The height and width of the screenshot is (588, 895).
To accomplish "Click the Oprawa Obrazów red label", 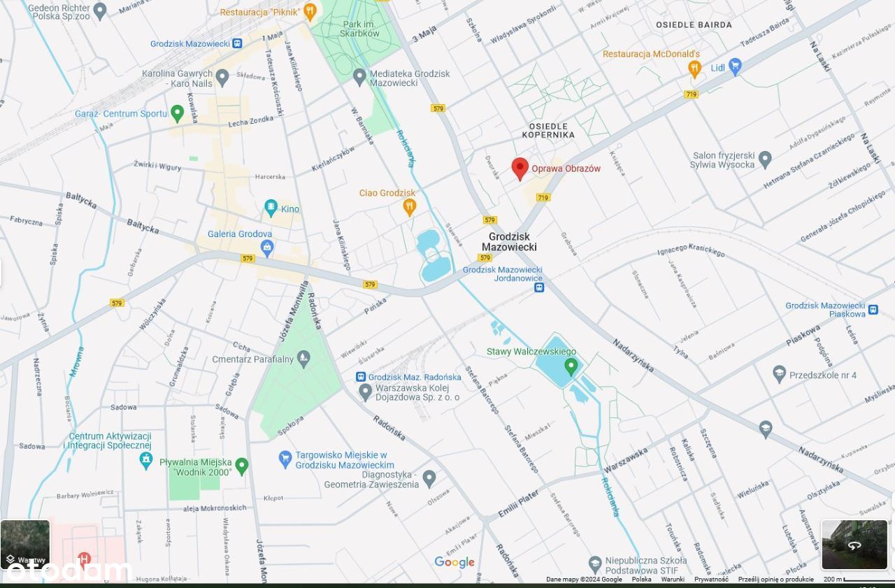I will (566, 168).
